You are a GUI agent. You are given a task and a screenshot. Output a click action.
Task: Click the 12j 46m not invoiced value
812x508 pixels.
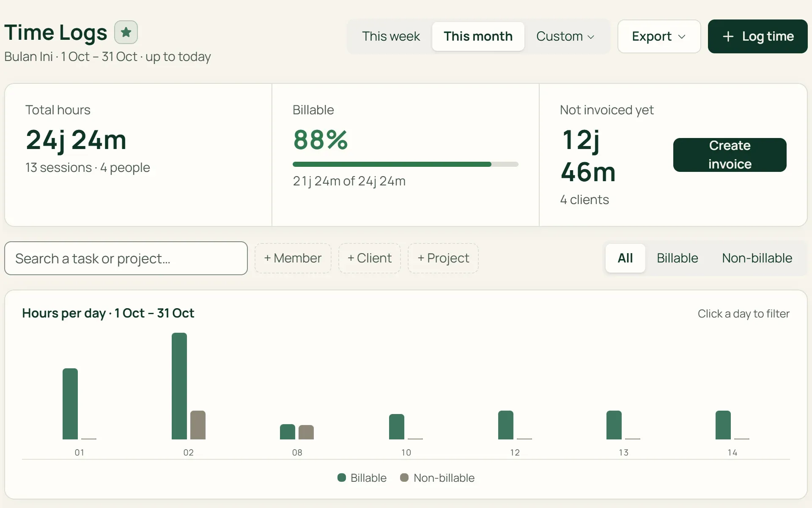(588, 156)
